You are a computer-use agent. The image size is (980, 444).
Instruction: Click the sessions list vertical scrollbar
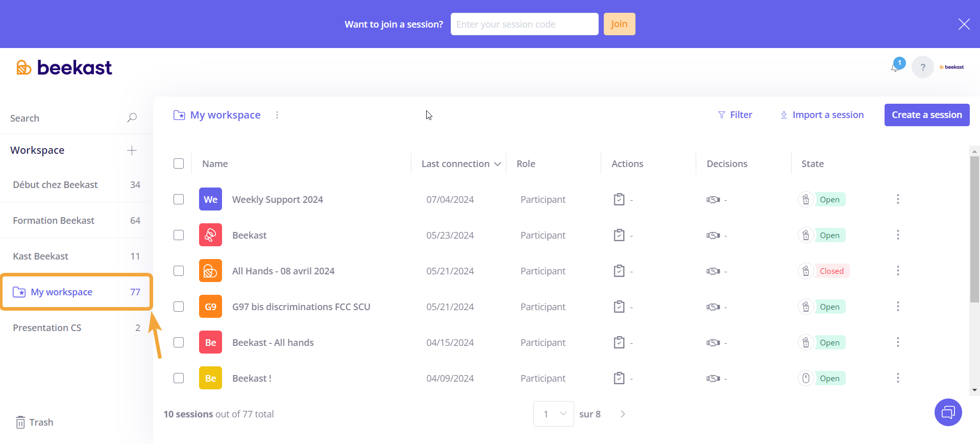[x=974, y=229]
